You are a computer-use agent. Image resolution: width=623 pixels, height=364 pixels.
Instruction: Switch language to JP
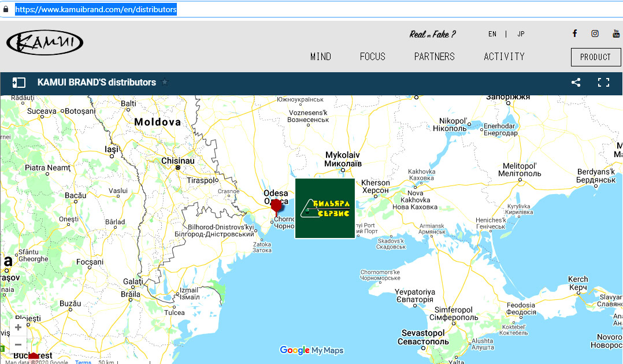(x=521, y=34)
